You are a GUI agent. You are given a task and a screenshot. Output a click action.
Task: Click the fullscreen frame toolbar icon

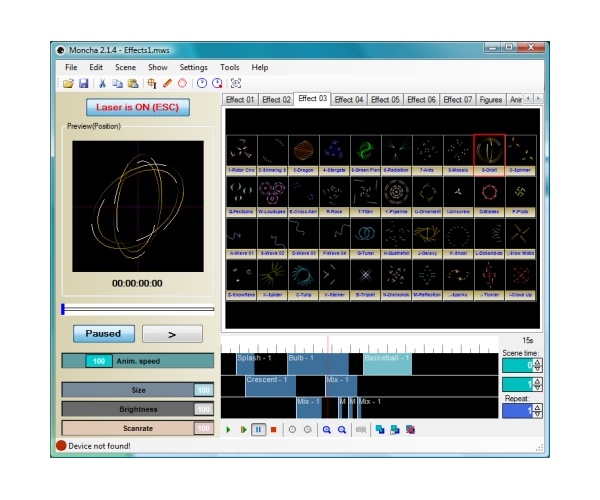point(236,83)
